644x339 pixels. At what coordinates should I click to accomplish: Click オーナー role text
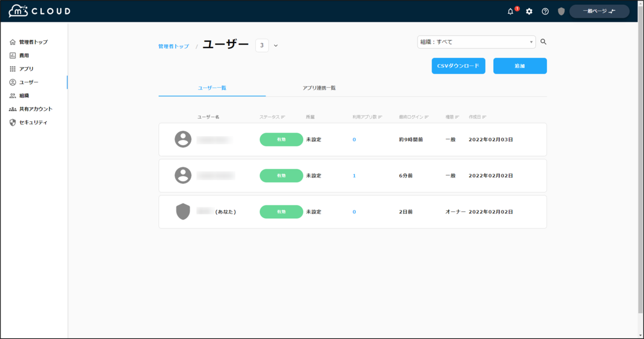point(456,212)
